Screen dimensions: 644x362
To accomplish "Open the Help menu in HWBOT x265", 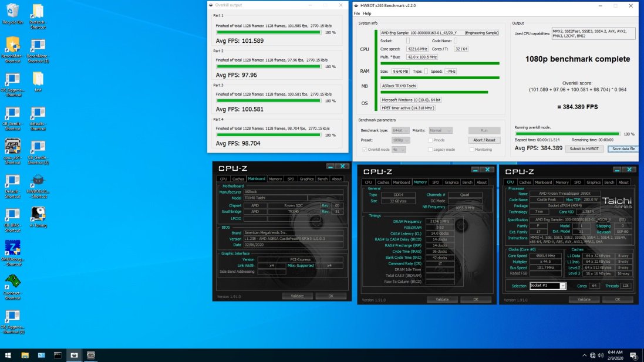I will pos(367,13).
